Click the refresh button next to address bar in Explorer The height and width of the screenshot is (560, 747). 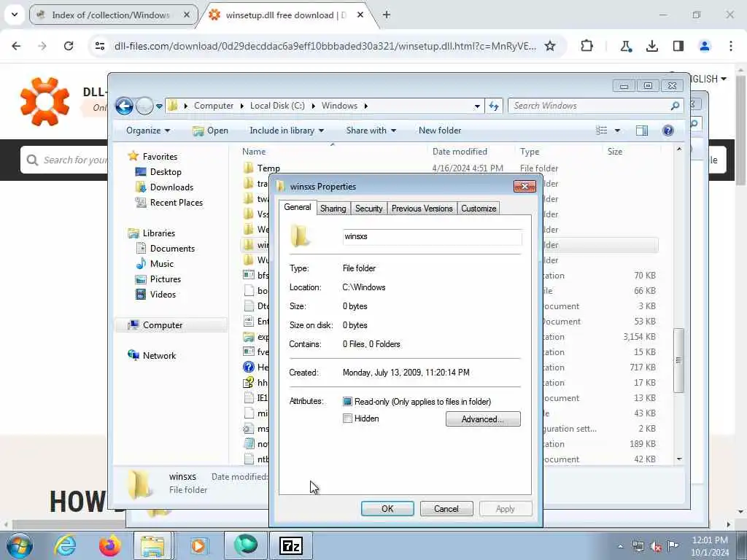pyautogui.click(x=494, y=106)
